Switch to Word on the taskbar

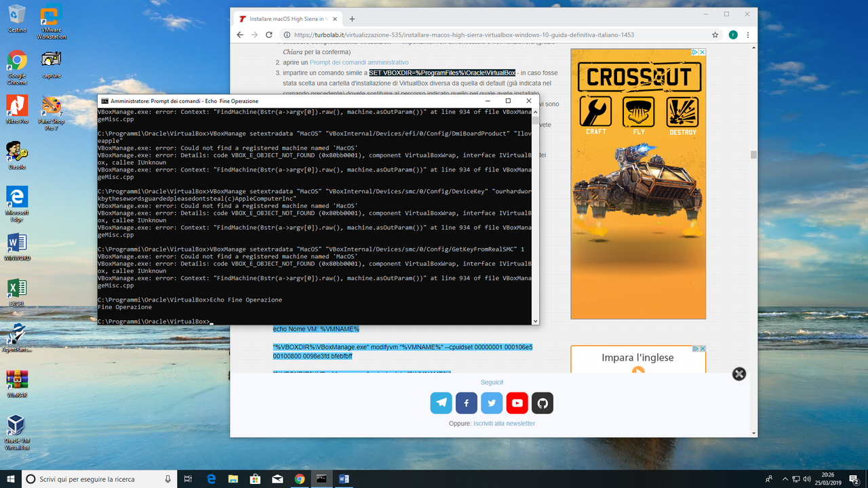(343, 479)
